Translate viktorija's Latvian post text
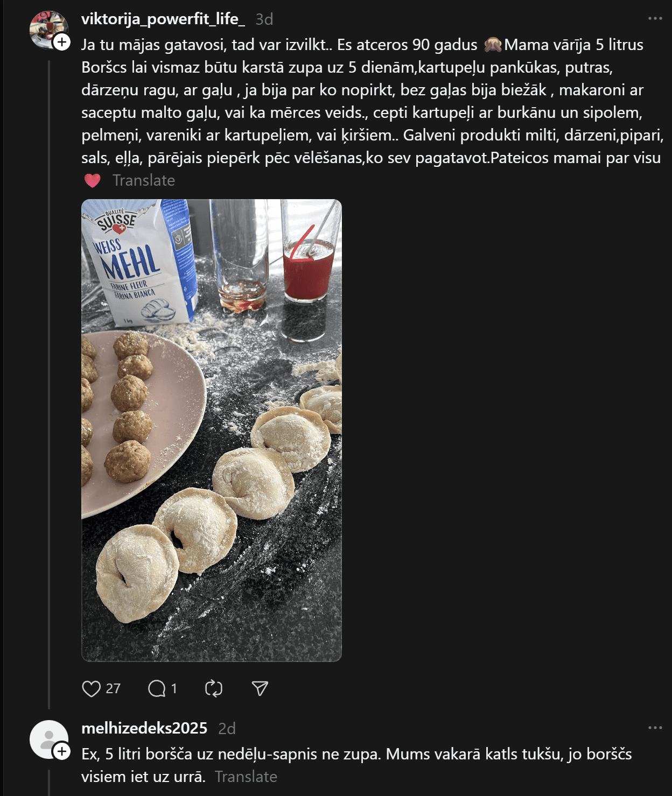Image resolution: width=672 pixels, height=796 pixels. point(143,180)
